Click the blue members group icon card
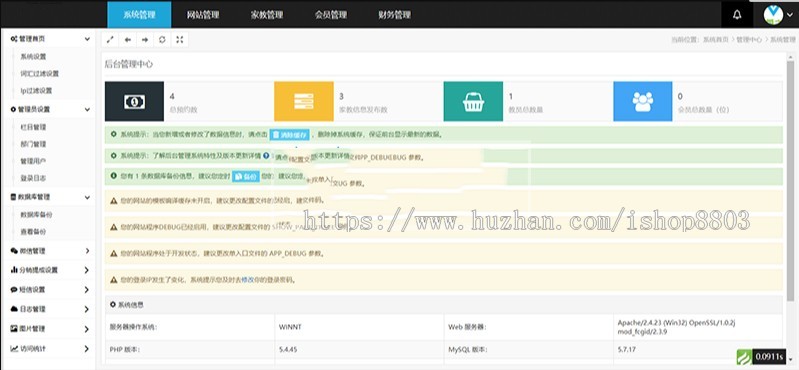 (643, 101)
